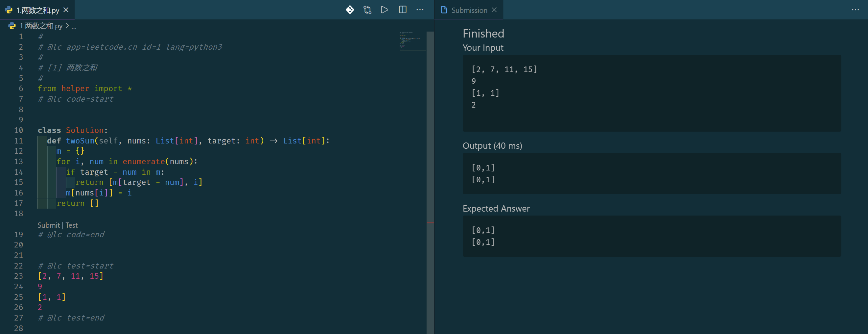Close the 1.两数之和.py tab
Image resolution: width=868 pixels, height=334 pixels.
click(66, 10)
